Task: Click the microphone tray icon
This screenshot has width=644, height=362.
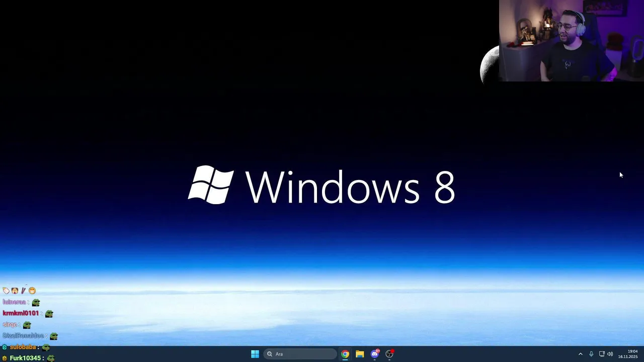Action: coord(591,354)
